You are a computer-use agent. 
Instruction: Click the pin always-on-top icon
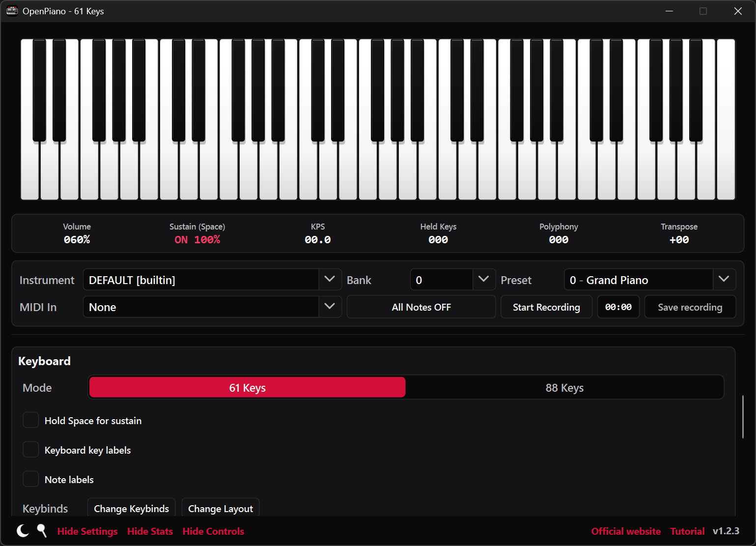(x=42, y=531)
